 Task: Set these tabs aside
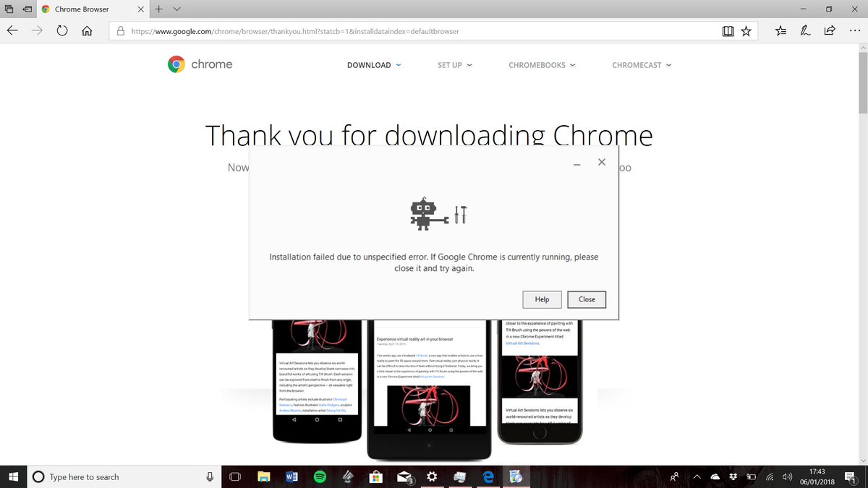tap(27, 9)
